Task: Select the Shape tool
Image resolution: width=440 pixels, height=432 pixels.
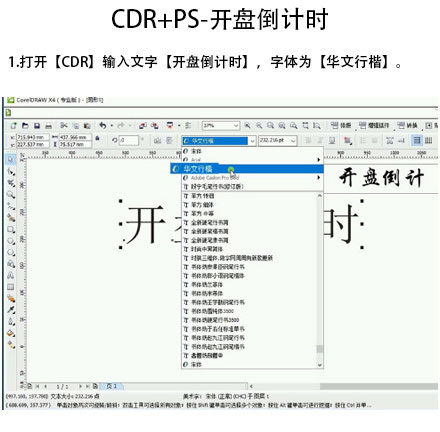Action: 11,172
